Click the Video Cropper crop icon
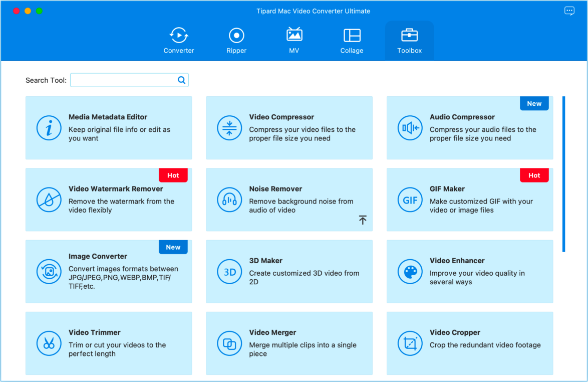 (410, 343)
